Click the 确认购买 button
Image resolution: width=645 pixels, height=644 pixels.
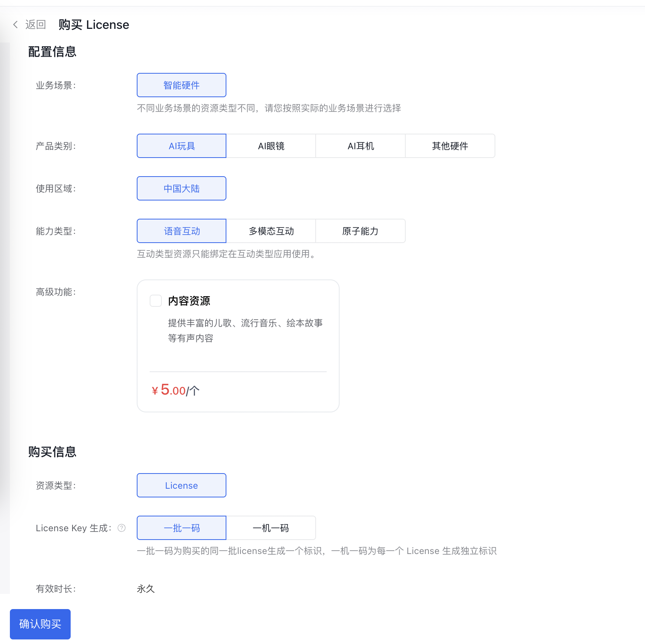click(40, 624)
